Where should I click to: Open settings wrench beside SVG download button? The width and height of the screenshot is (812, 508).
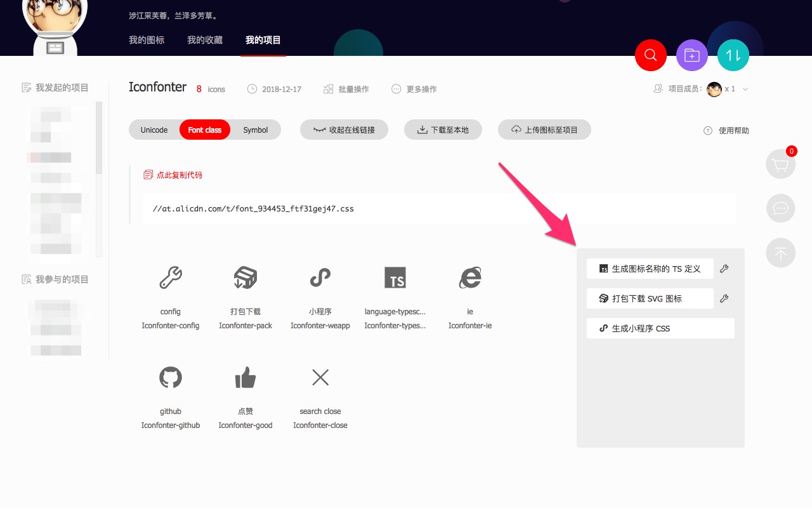tap(724, 298)
